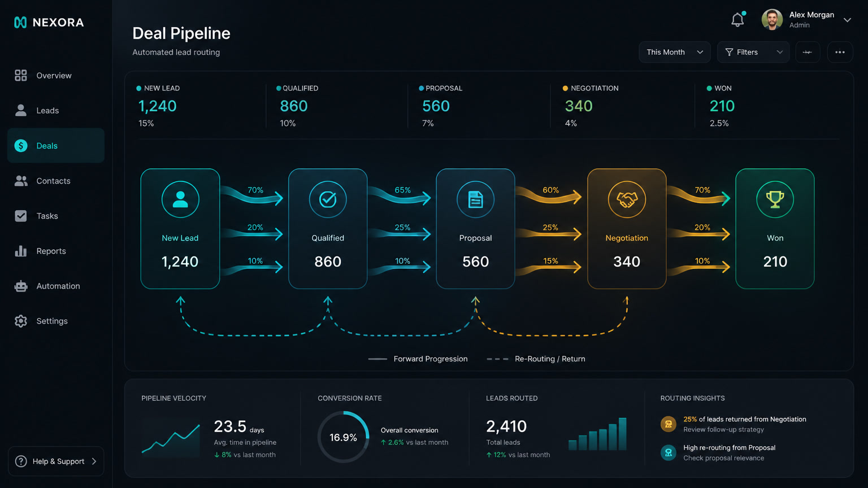The height and width of the screenshot is (488, 868).
Task: Select the Negotiation stage card showing 340
Action: (627, 229)
